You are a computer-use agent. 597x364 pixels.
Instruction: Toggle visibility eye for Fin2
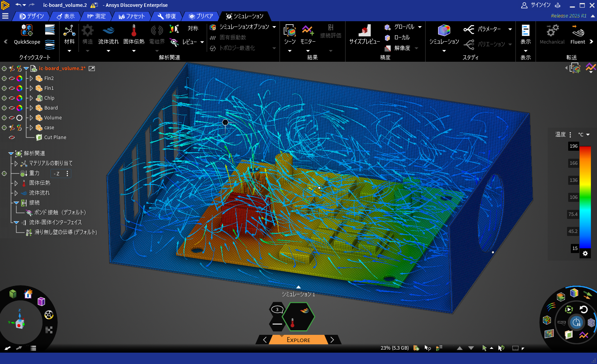coord(12,78)
